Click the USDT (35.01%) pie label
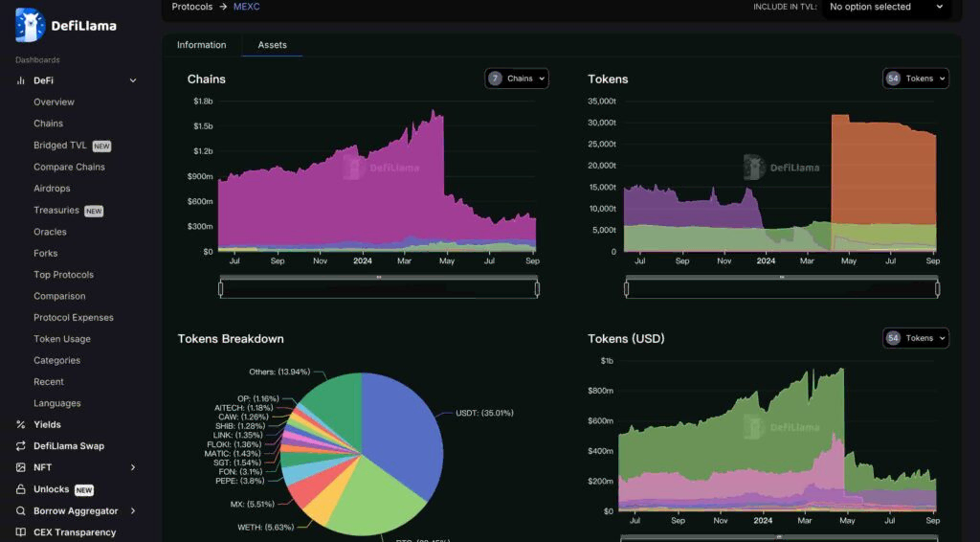The image size is (980, 542). (x=484, y=414)
